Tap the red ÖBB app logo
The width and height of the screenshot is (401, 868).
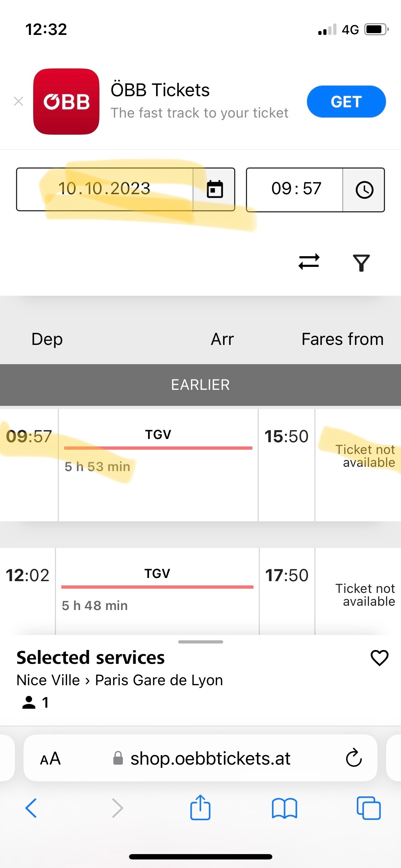tap(66, 102)
